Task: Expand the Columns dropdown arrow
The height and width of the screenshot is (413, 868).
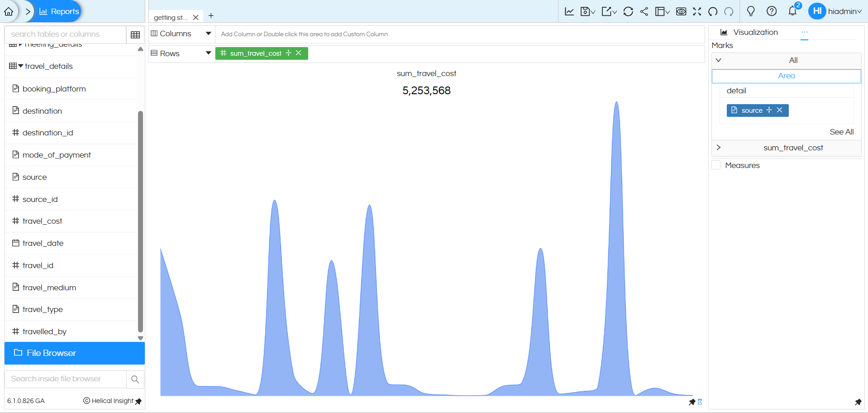Action: click(208, 33)
